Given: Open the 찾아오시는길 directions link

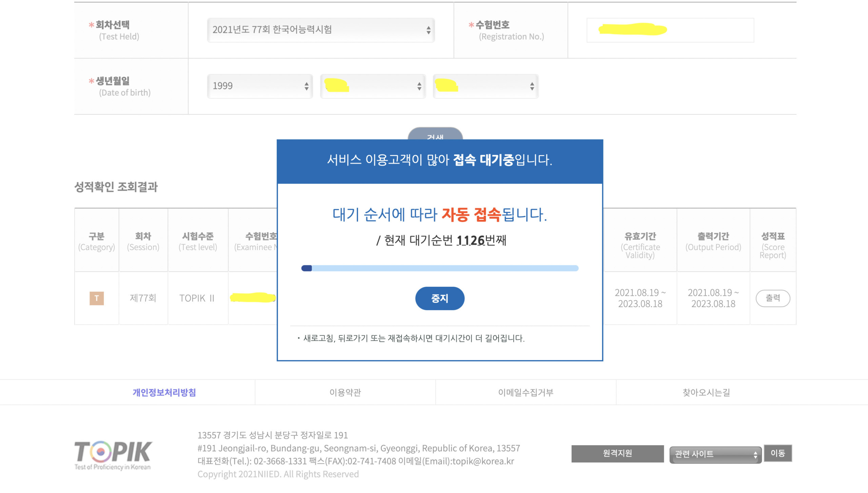Looking at the screenshot, I should click(x=706, y=392).
